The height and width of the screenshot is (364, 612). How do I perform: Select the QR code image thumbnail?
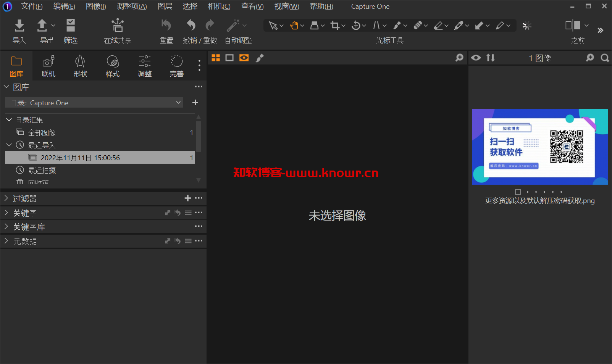(540, 147)
